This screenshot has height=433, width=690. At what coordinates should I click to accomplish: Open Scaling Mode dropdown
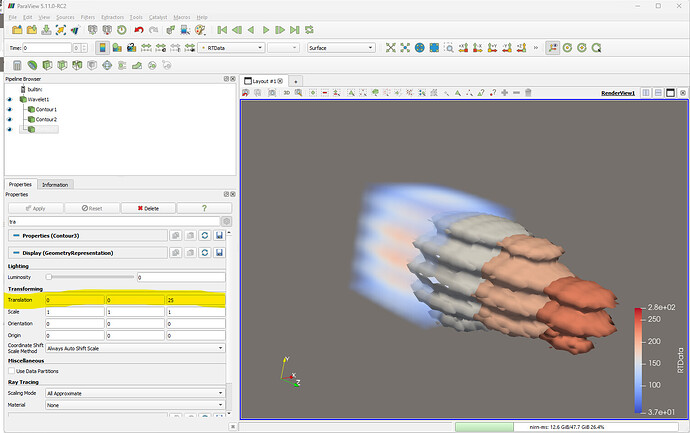136,393
